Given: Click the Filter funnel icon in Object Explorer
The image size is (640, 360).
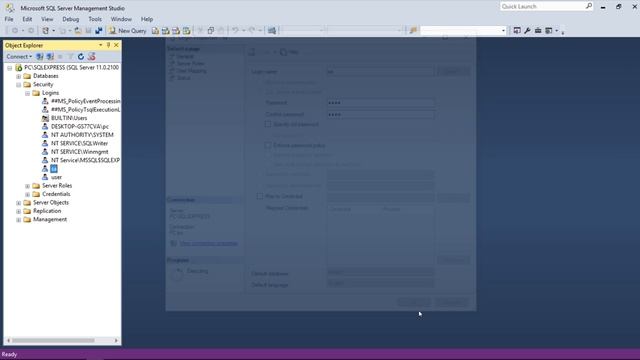Looking at the screenshot, I should [71, 57].
